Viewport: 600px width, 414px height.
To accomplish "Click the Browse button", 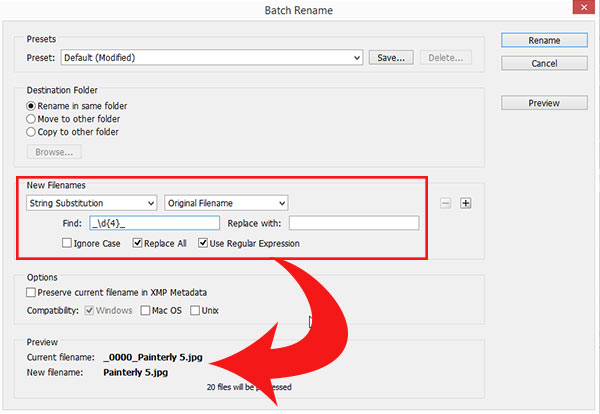I will coord(54,152).
